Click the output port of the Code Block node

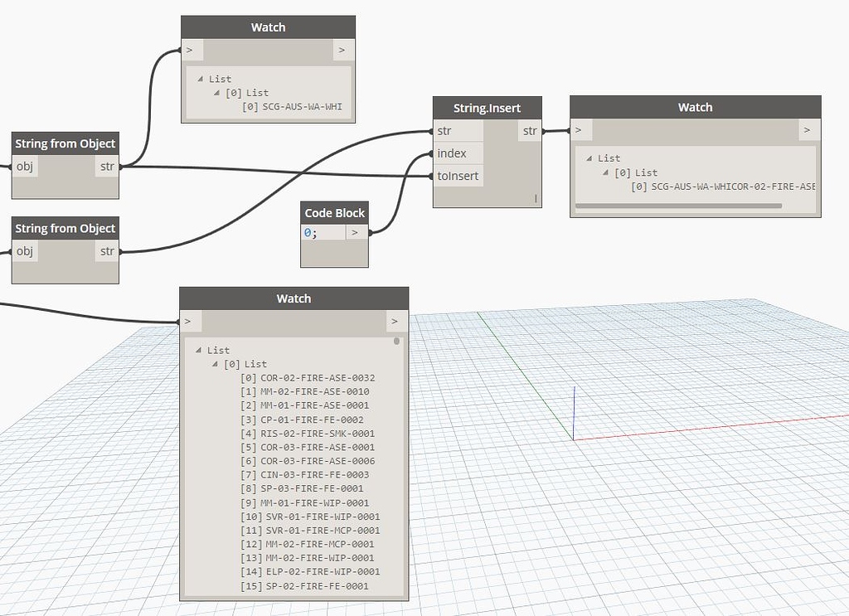[355, 232]
